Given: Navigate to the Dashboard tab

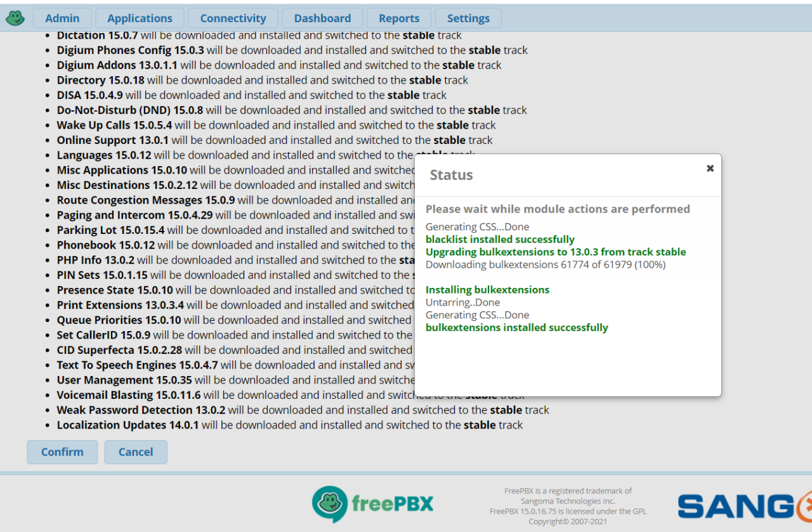Looking at the screenshot, I should point(322,18).
